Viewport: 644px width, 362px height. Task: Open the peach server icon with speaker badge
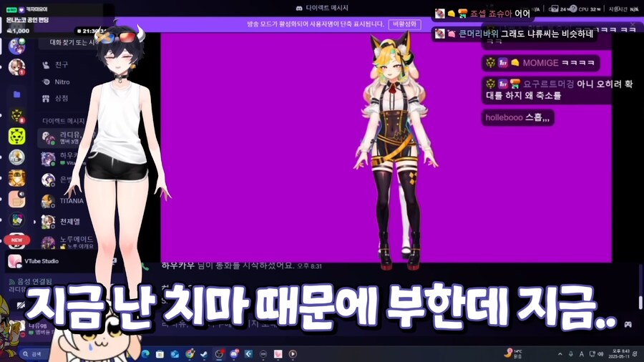tap(17, 199)
